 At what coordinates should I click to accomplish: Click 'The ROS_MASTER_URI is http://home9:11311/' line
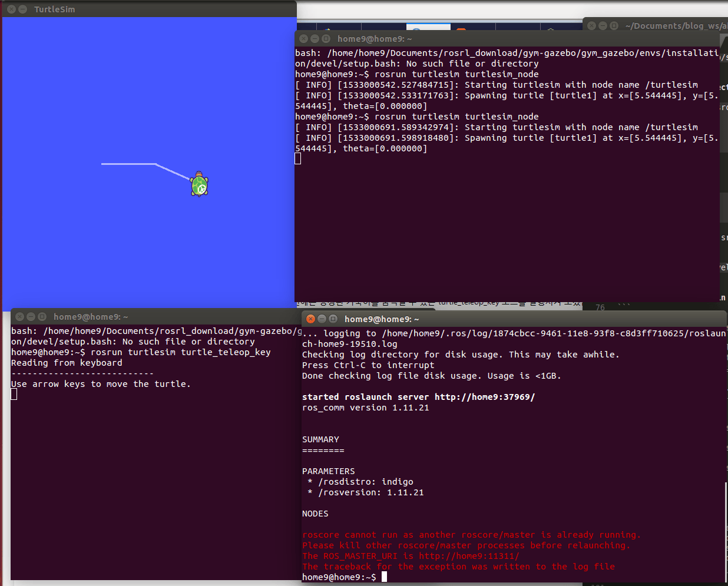tap(411, 556)
